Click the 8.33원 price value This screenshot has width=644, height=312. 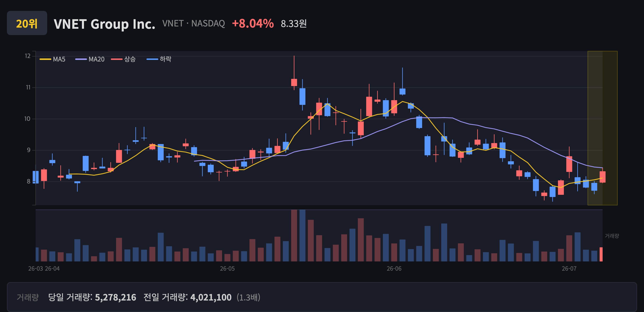pyautogui.click(x=294, y=24)
